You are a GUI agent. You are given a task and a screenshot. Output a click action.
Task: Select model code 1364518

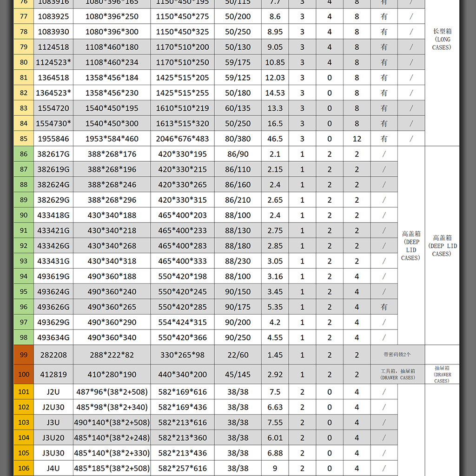point(53,78)
